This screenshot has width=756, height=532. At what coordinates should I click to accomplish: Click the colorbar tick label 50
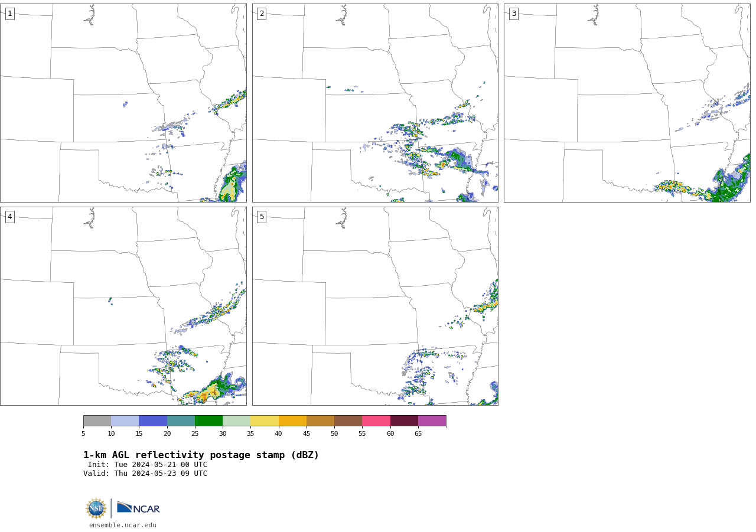(x=334, y=433)
